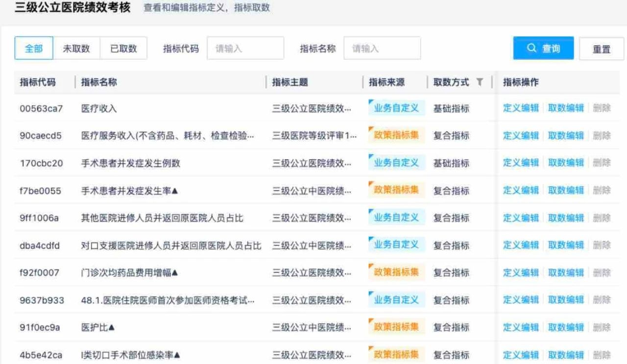Click the 查询 query button

pyautogui.click(x=543, y=48)
